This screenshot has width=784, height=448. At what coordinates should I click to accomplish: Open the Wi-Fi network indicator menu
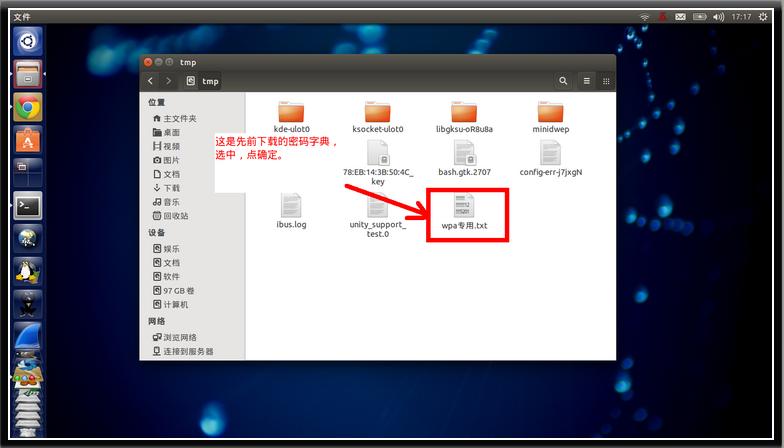(645, 17)
